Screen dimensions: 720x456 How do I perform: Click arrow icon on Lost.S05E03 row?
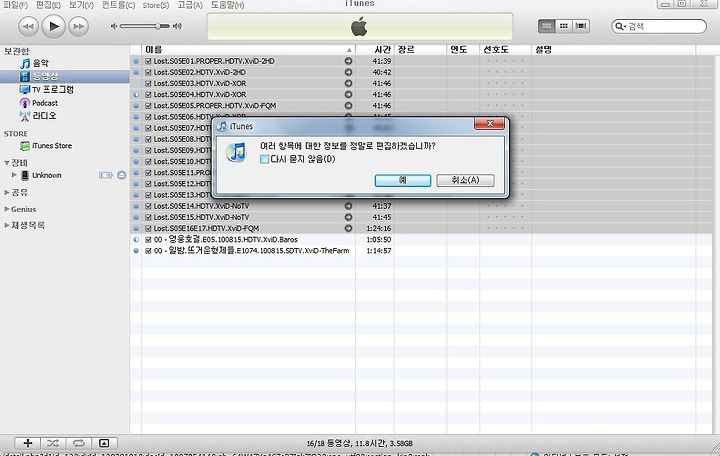pos(349,83)
